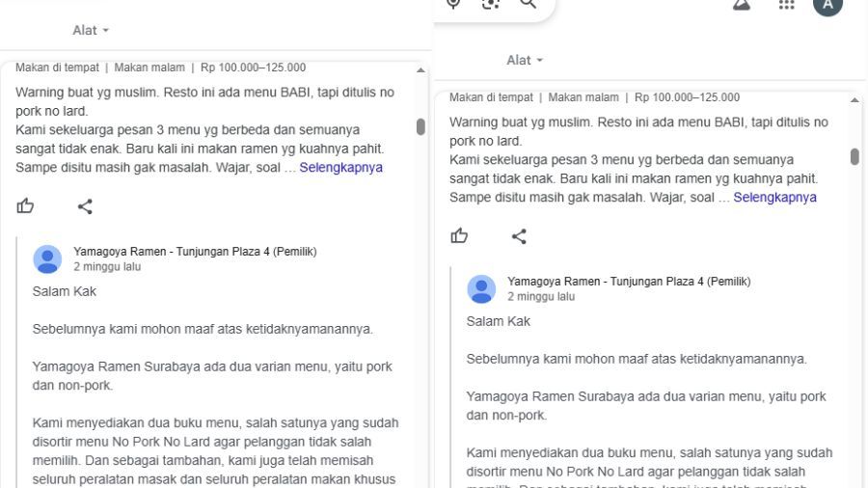This screenshot has width=868, height=488.
Task: Click the scroll-up arrow in left panel
Action: click(420, 70)
